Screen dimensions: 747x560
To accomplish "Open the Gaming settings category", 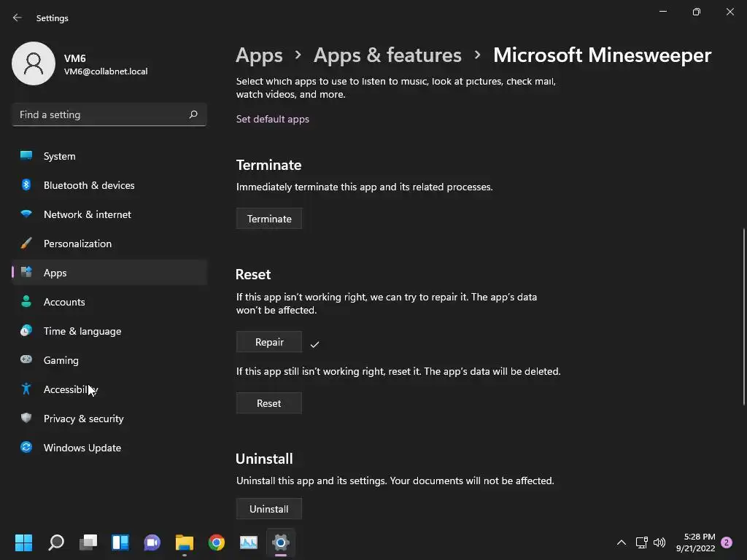I will 61,360.
